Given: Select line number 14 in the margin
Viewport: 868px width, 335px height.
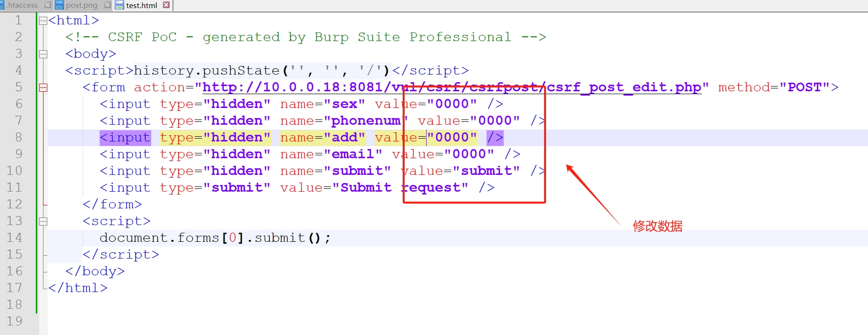Looking at the screenshot, I should [x=14, y=238].
